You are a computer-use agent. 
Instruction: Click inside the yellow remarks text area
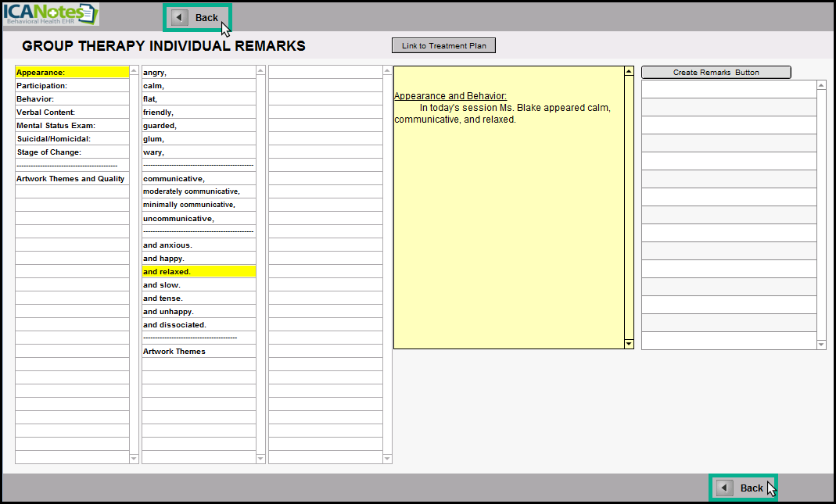(508, 234)
